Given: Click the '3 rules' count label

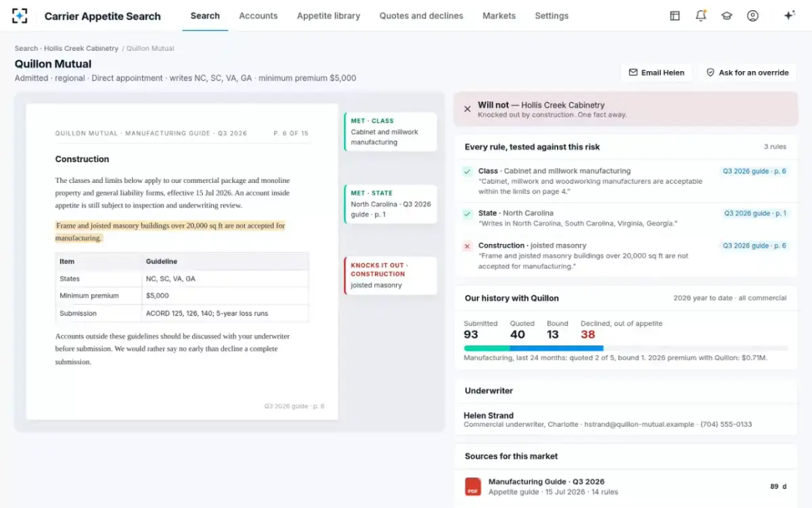Looking at the screenshot, I should click(775, 147).
